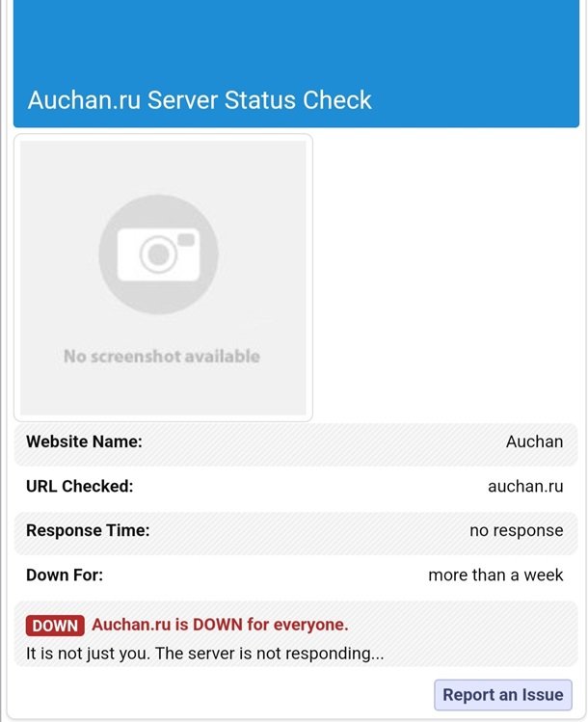Select the Website Name row label

click(x=84, y=441)
